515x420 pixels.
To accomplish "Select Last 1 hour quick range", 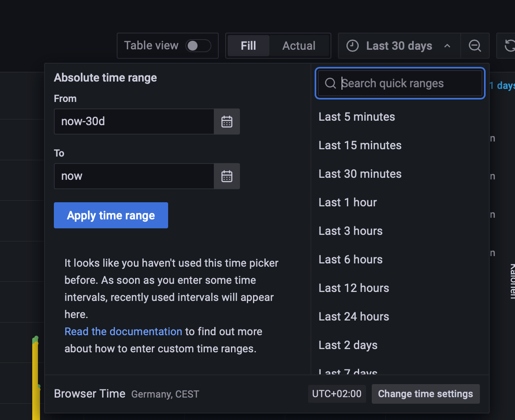I will tap(348, 203).
